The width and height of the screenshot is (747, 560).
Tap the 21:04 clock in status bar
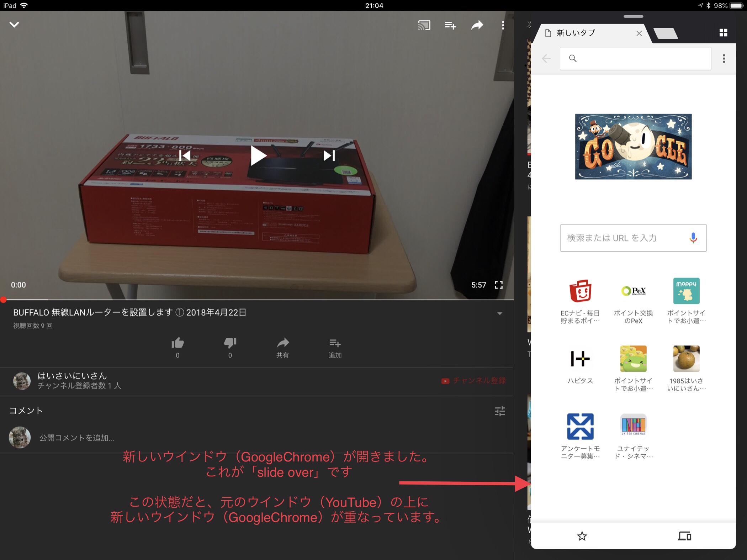(374, 5)
